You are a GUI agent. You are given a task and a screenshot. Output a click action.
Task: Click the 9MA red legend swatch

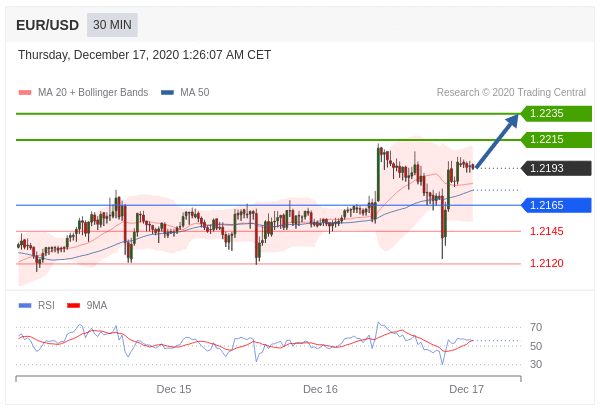[74, 306]
